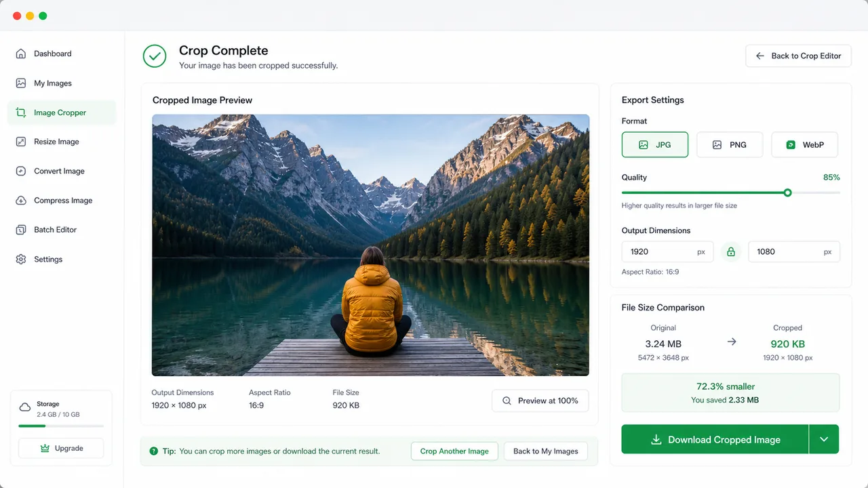Click the Compress Image sidebar icon
The height and width of the screenshot is (488, 868).
tap(21, 201)
